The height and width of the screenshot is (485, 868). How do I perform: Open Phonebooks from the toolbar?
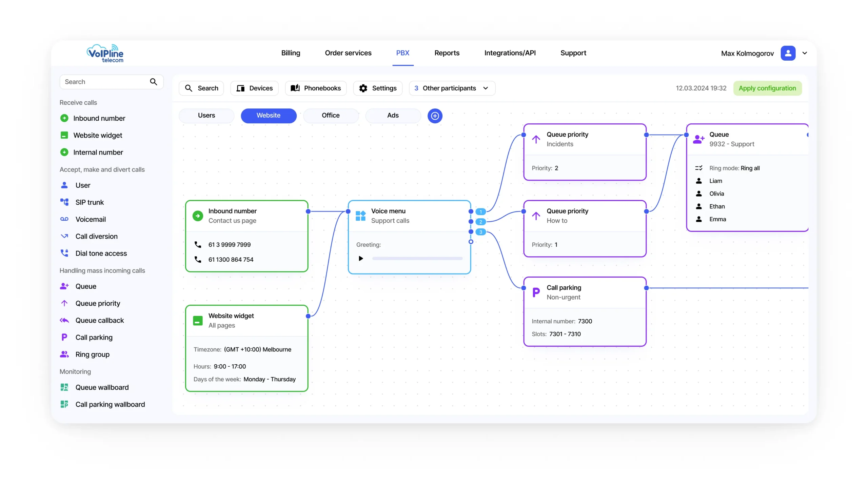coord(315,88)
